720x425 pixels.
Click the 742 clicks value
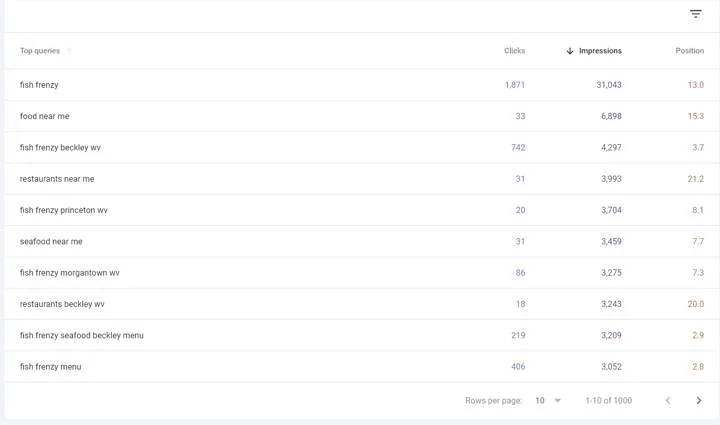tap(518, 147)
